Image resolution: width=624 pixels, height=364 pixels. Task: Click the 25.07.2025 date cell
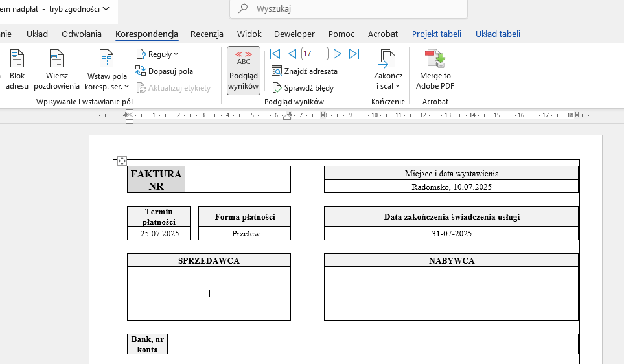click(x=159, y=234)
